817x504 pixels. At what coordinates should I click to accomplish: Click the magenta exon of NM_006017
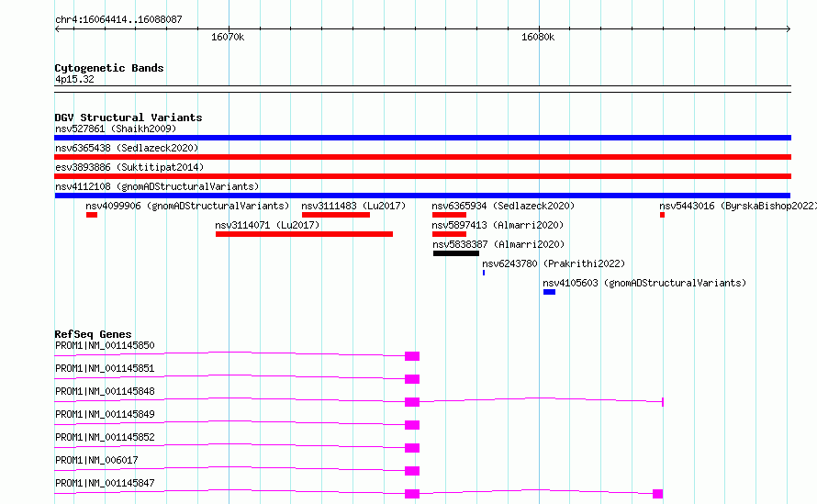[412, 471]
